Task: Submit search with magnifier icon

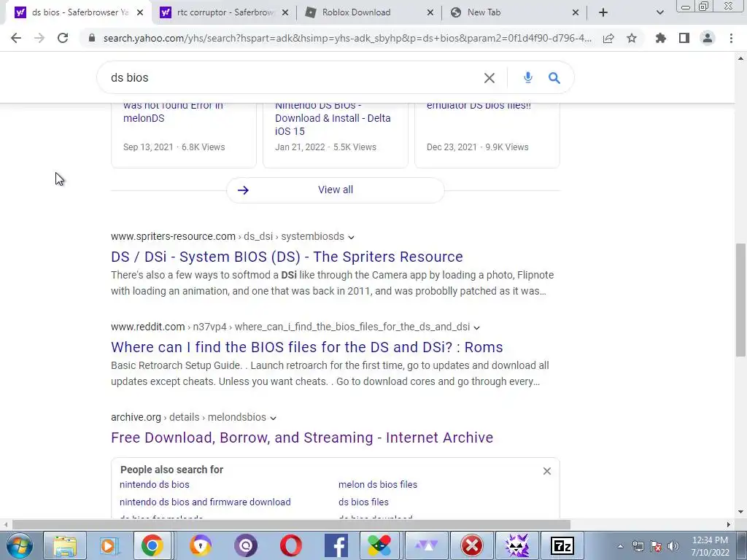Action: (x=554, y=77)
